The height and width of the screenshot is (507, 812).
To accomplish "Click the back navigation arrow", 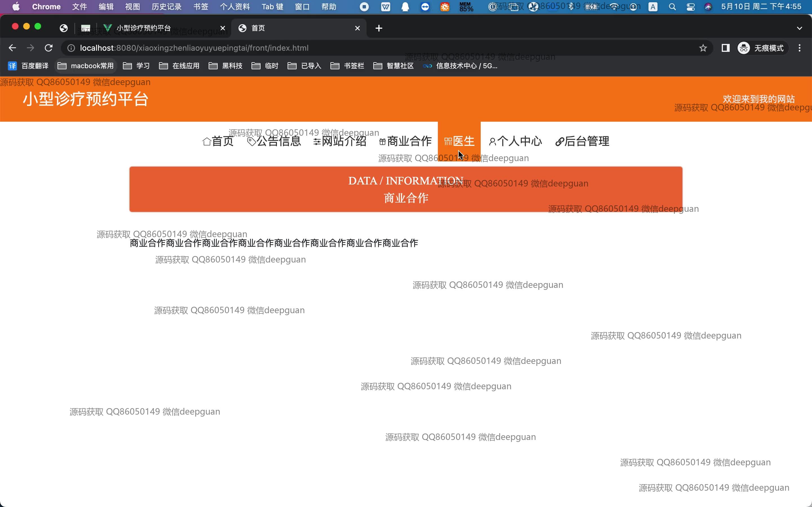I will (12, 48).
